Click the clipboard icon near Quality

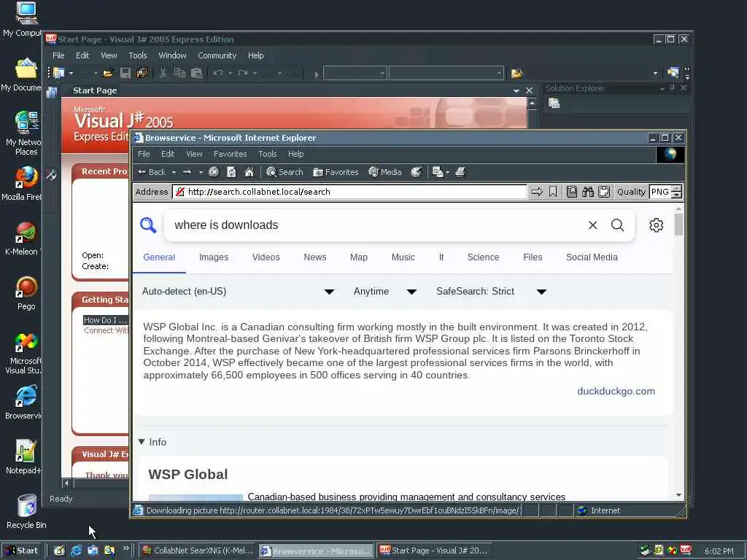tap(604, 192)
